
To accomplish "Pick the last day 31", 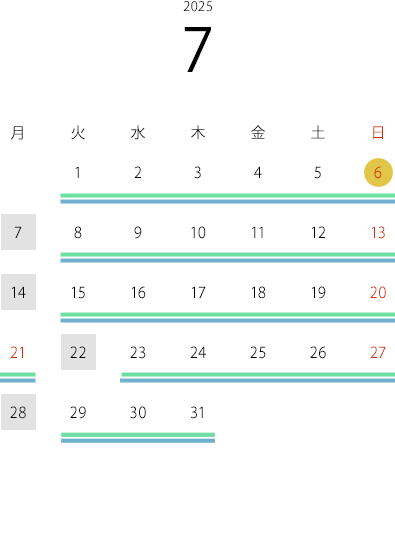I will click(198, 412).
